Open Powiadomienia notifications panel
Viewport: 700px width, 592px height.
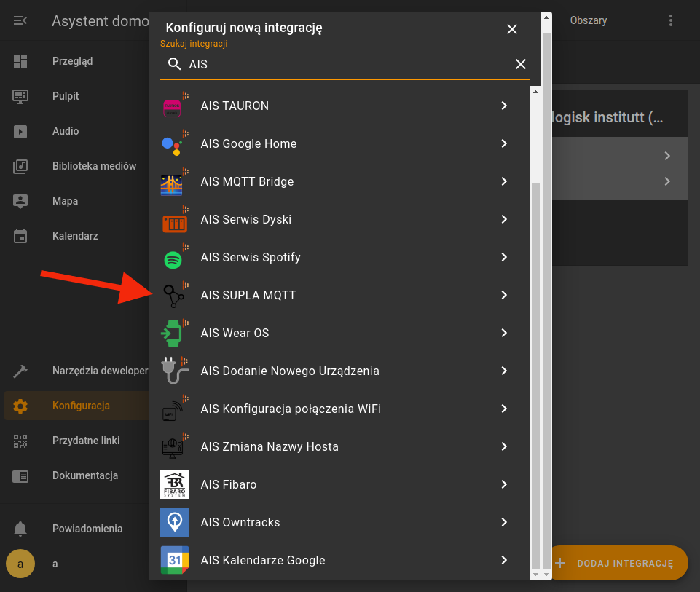pyautogui.click(x=76, y=529)
